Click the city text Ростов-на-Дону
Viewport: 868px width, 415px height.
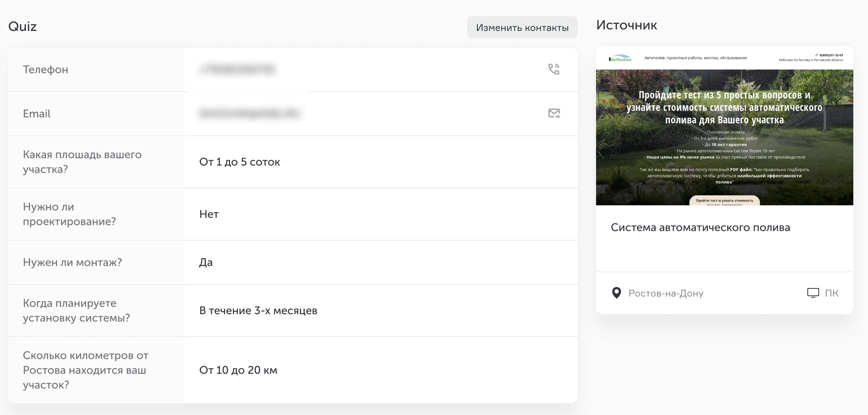[666, 293]
